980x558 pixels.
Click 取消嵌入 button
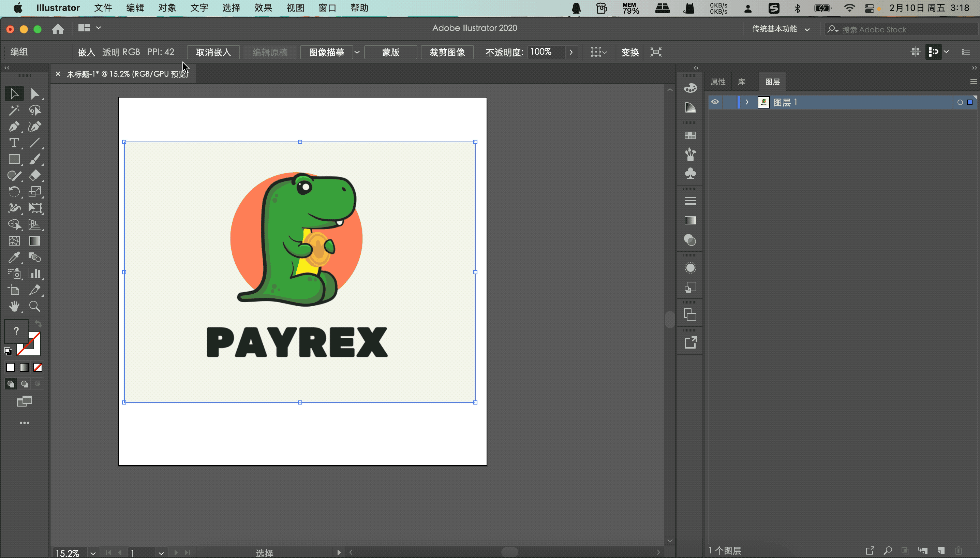[x=213, y=52]
